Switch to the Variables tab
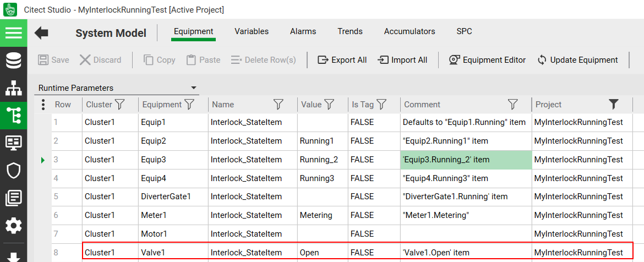644x262 pixels. pos(252,31)
